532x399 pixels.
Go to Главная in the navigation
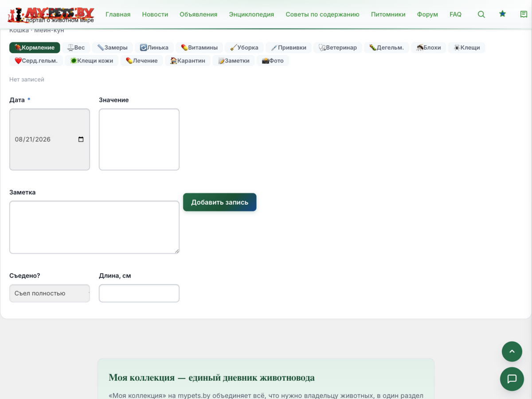118,14
